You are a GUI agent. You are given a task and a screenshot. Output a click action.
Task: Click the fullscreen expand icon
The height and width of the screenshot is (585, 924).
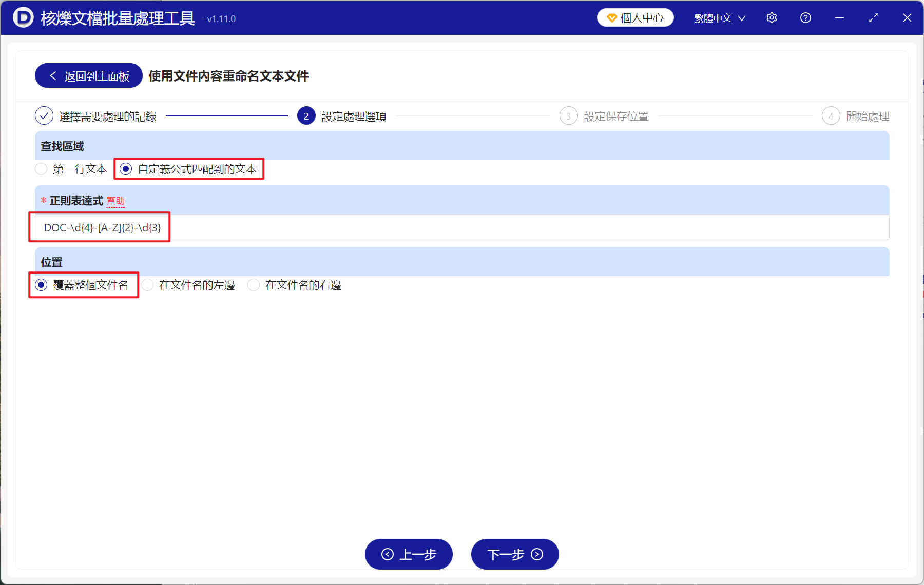(873, 17)
